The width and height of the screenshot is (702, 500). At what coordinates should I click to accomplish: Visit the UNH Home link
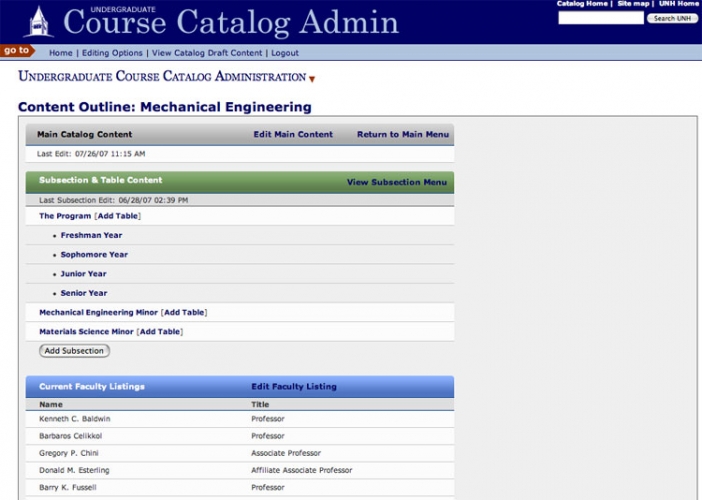click(679, 4)
